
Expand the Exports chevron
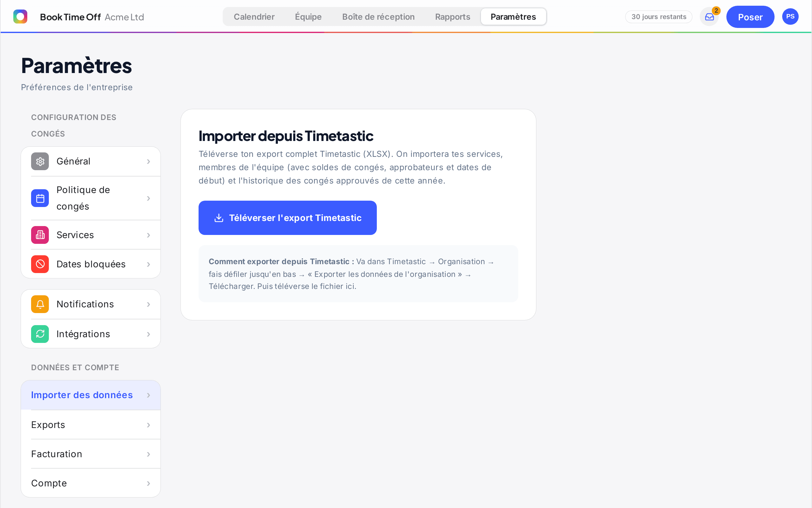148,425
